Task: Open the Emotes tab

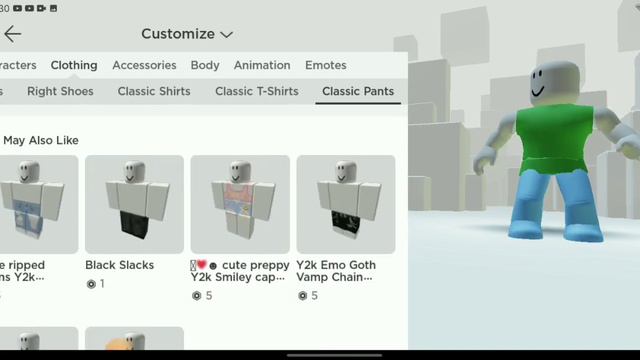Action: click(x=326, y=65)
